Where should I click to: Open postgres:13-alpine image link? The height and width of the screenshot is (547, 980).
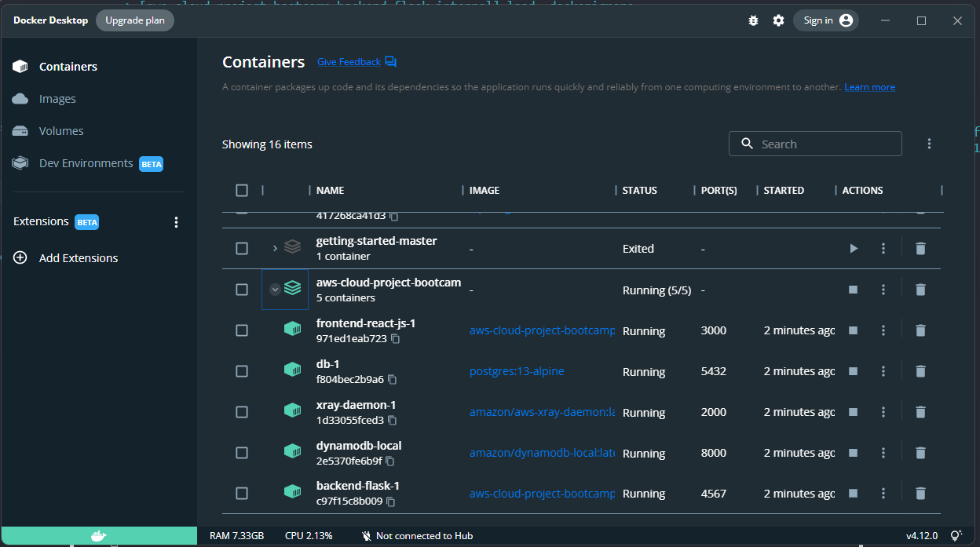[x=517, y=371]
